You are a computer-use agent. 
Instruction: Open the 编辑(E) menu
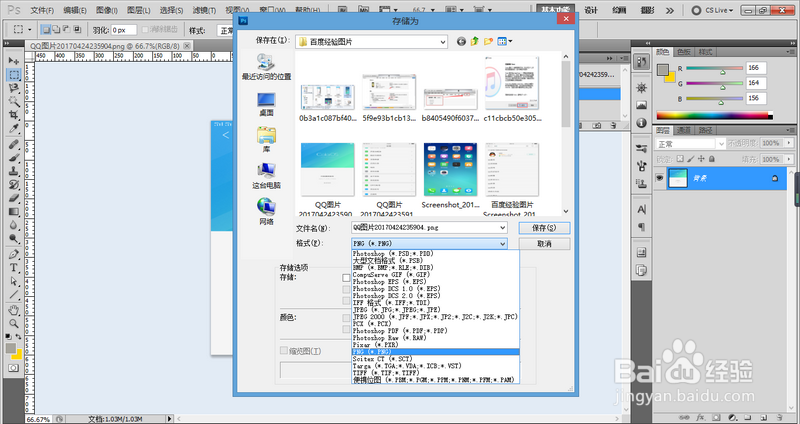click(75, 10)
